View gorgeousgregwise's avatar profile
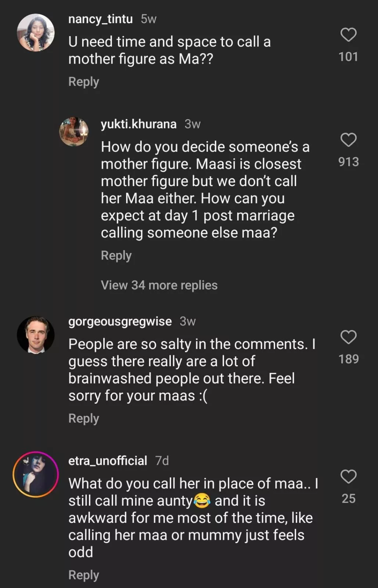The height and width of the screenshot is (588, 378). click(x=36, y=335)
